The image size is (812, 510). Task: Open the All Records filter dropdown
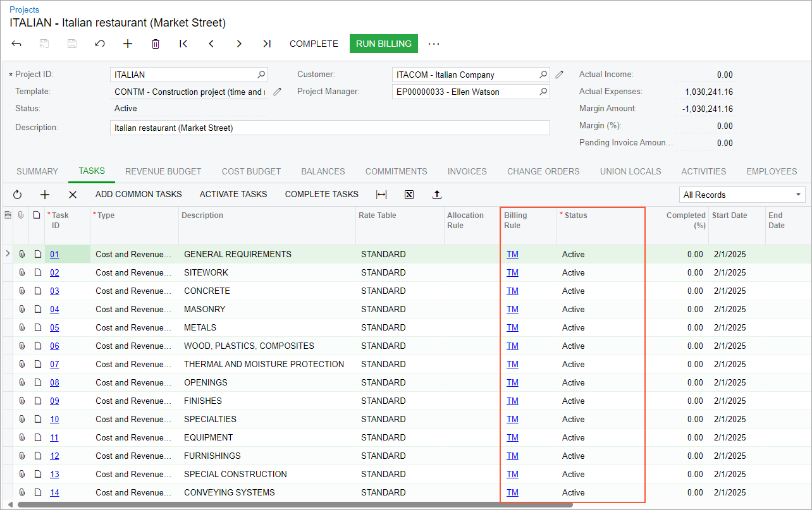point(742,195)
